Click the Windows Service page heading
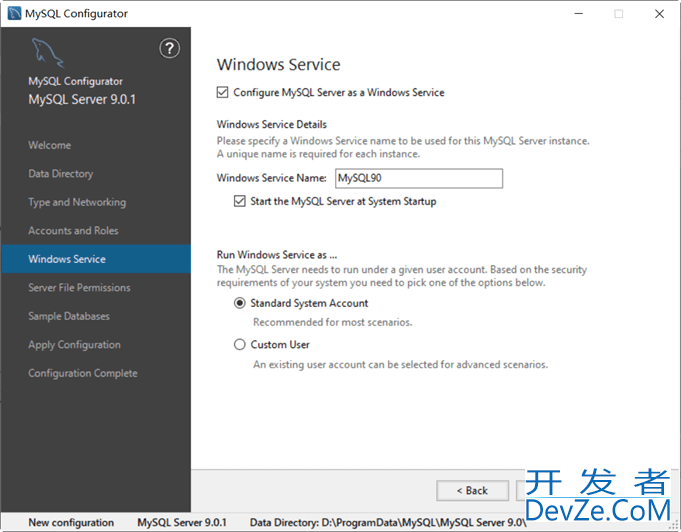Image resolution: width=681 pixels, height=532 pixels. click(278, 65)
